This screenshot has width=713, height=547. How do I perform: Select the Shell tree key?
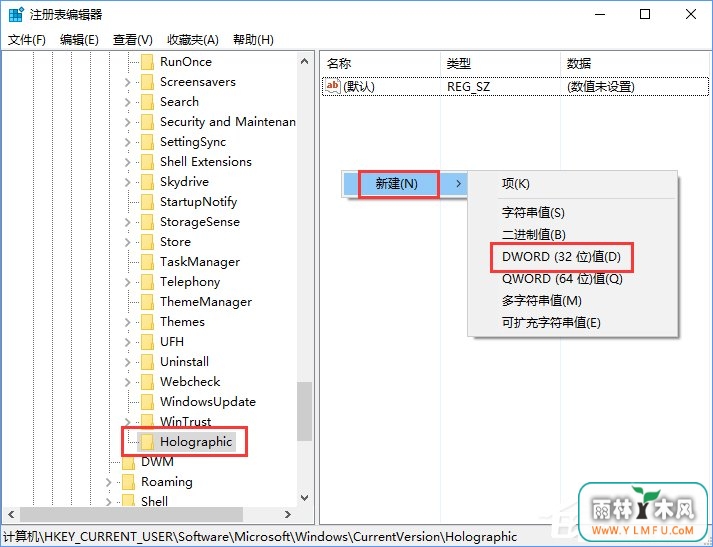pyautogui.click(x=154, y=502)
